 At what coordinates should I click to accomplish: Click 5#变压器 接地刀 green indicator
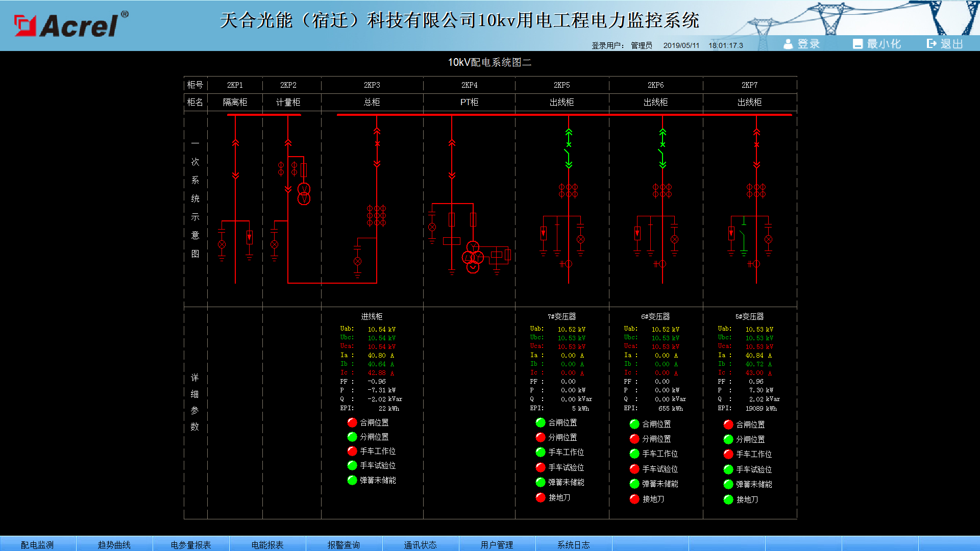click(728, 499)
